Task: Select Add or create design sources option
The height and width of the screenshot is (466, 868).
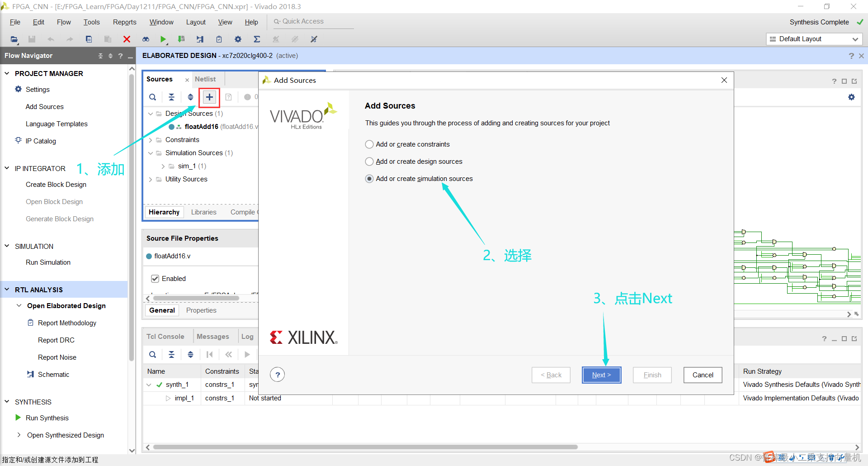Action: click(x=369, y=162)
